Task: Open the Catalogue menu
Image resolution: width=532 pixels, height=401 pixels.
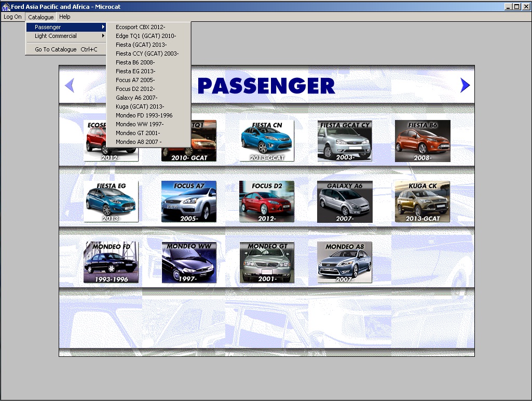Action: point(40,17)
